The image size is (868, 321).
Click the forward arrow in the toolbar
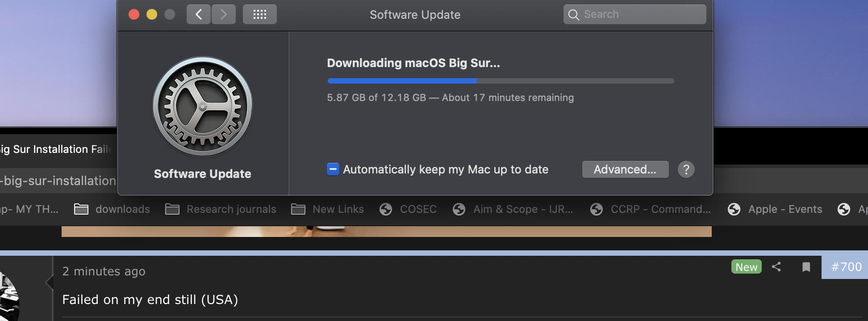[224, 15]
